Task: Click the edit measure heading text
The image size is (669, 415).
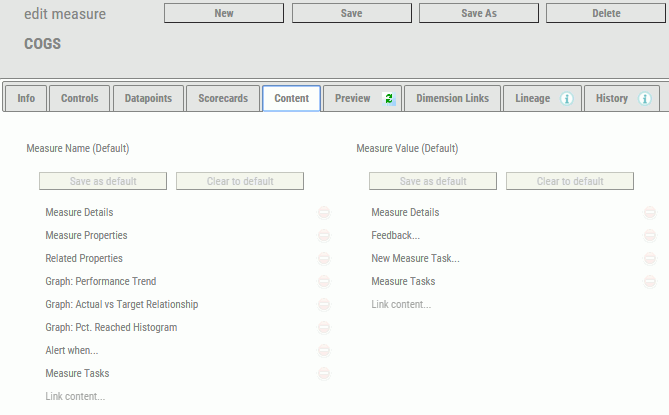Action: [65, 14]
